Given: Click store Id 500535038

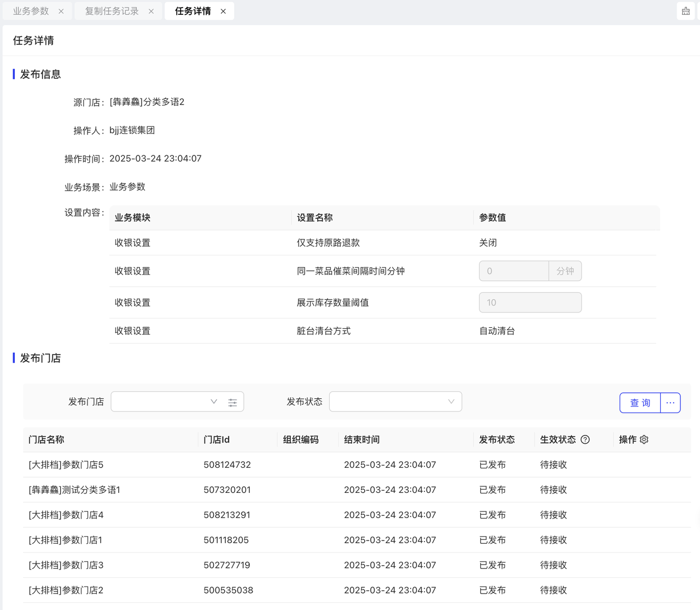Looking at the screenshot, I should tap(228, 591).
